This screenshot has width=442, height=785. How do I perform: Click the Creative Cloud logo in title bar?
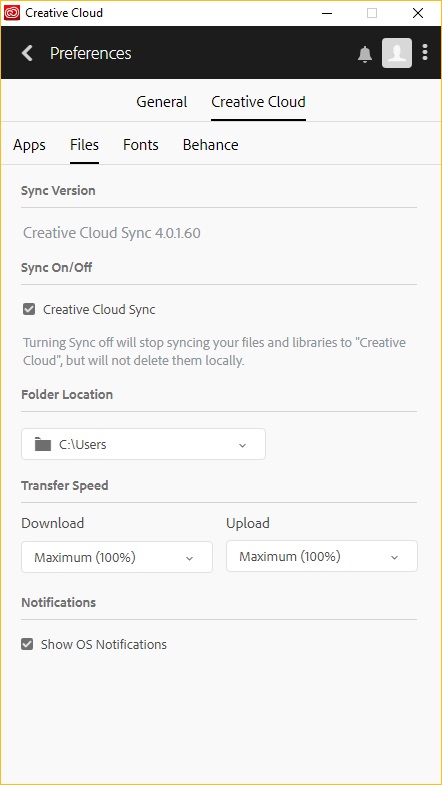(12, 13)
